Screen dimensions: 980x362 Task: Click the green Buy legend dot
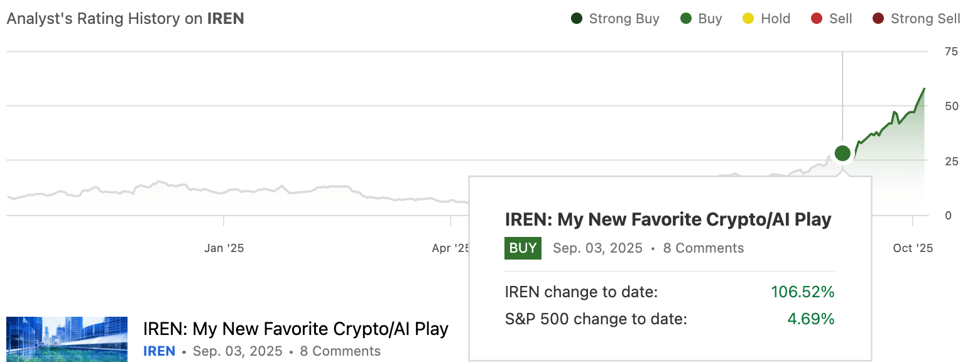click(x=686, y=18)
